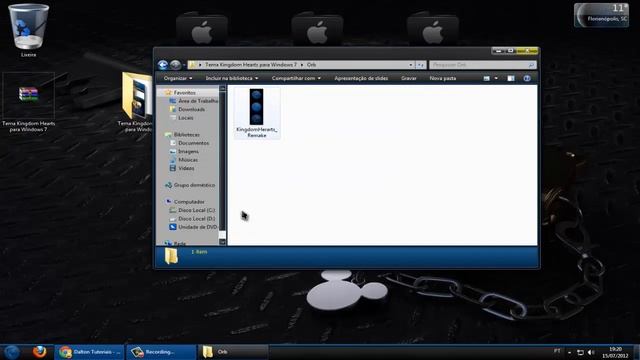Go forward with the Explorer forward arrow
Image resolution: width=640 pixels, height=360 pixels.
[x=176, y=65]
